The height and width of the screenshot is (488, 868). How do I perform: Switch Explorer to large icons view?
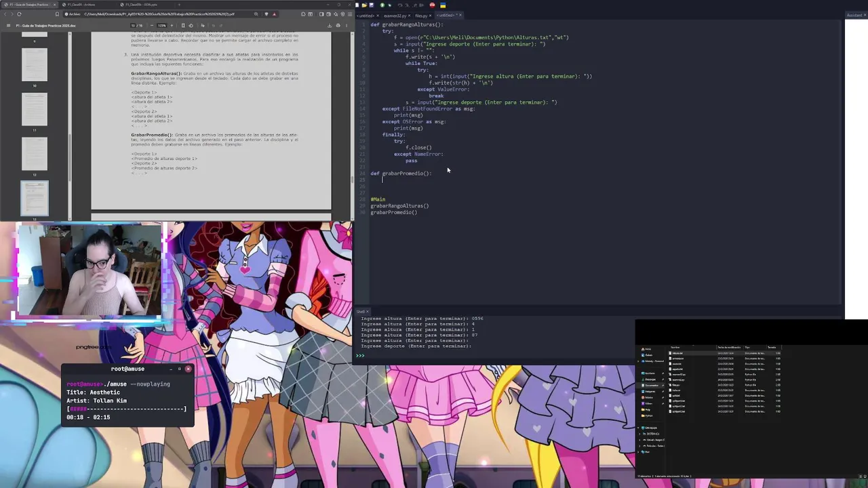[865, 476]
